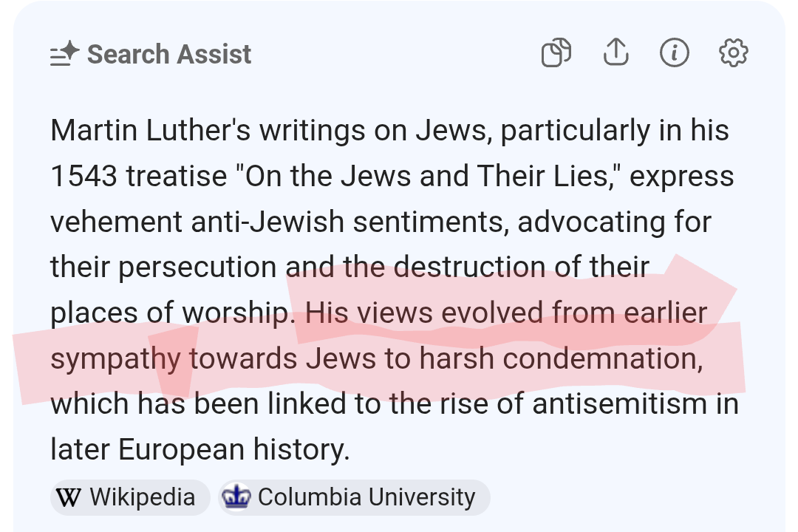Click the phrase "sympathy towards Jews"
Image resolution: width=798 pixels, height=532 pixels.
(214, 358)
